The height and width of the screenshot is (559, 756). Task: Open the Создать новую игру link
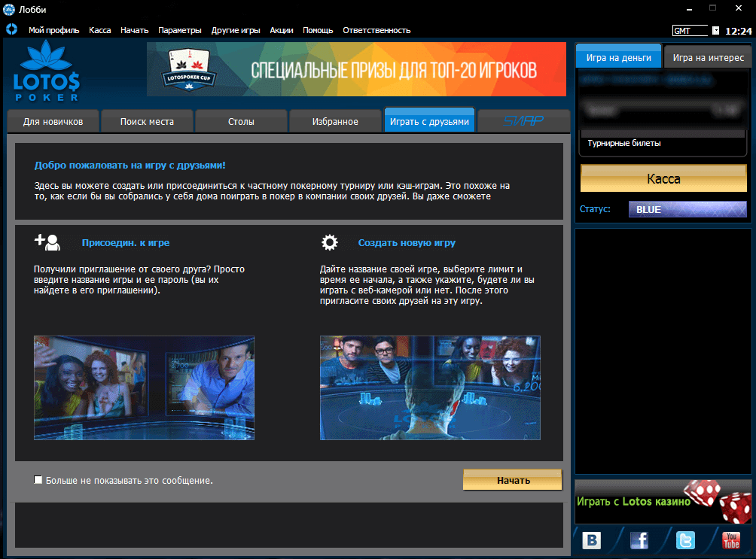(407, 243)
